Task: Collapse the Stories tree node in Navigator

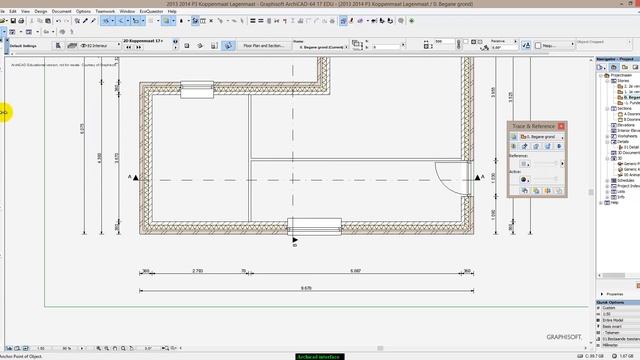Action: pyautogui.click(x=607, y=81)
